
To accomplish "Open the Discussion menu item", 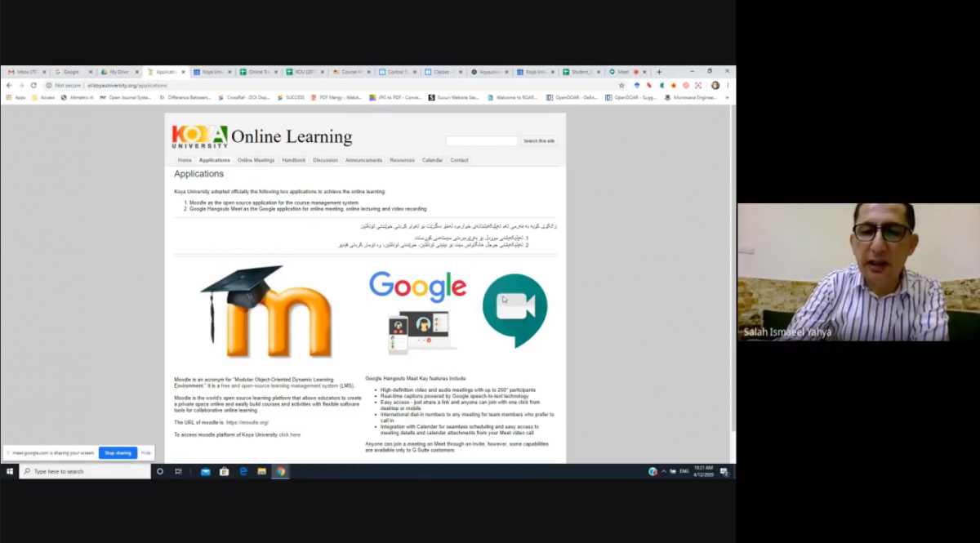I will click(x=325, y=160).
